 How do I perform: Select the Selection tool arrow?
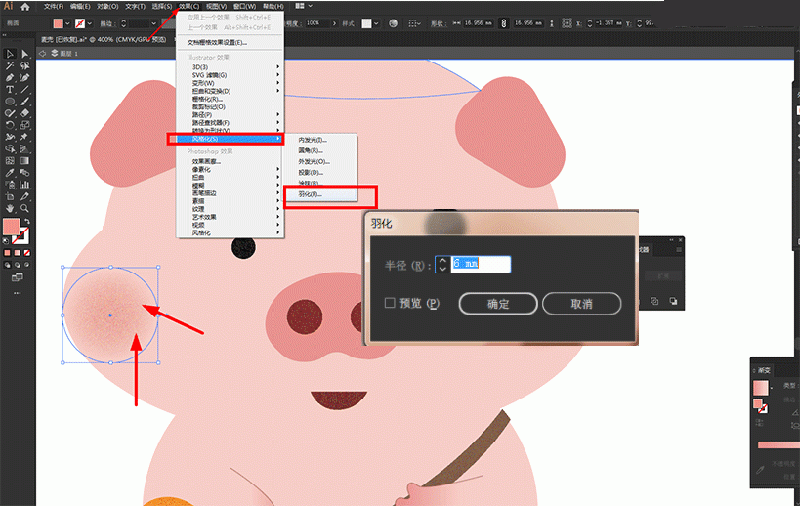tap(9, 54)
